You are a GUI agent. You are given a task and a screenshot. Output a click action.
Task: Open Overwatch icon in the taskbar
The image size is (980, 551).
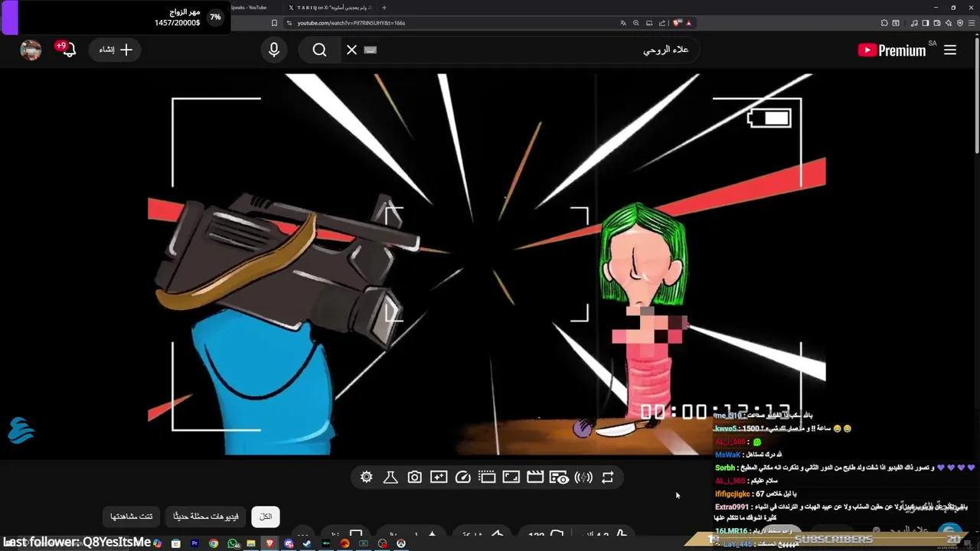400,543
